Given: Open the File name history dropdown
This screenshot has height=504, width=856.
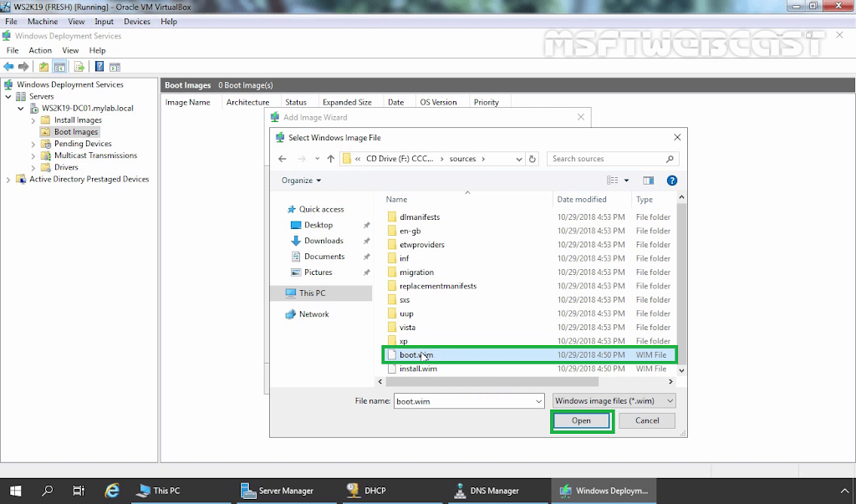Looking at the screenshot, I should point(539,401).
